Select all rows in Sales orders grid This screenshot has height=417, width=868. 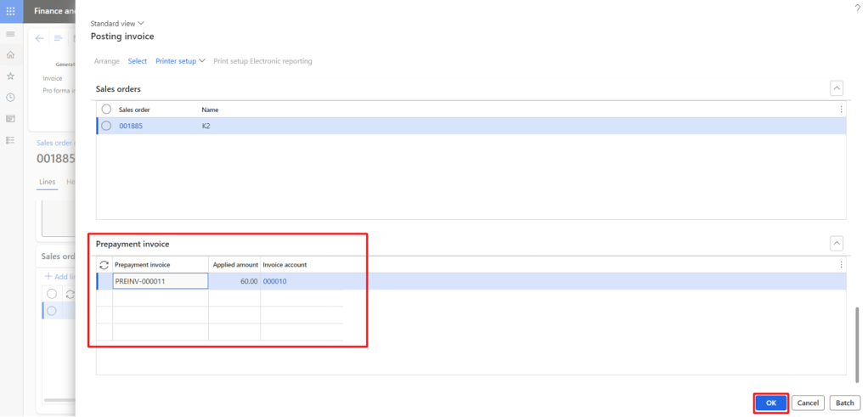point(106,110)
